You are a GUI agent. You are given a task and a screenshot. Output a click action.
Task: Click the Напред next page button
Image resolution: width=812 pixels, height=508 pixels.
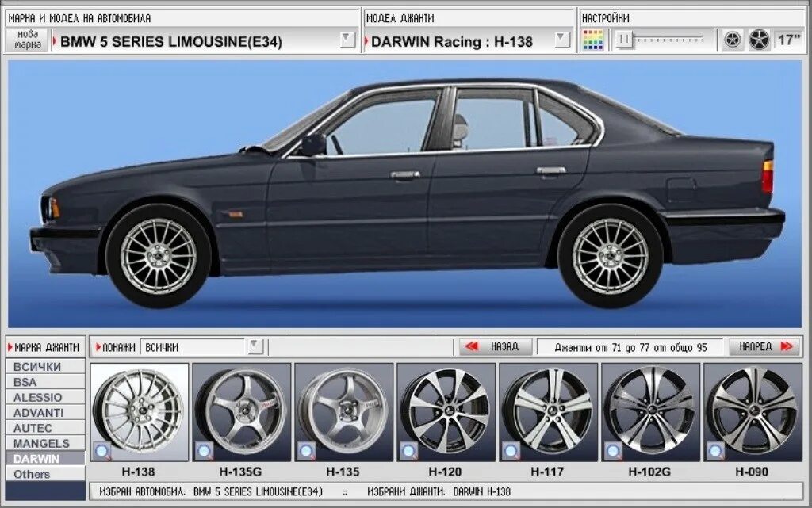(x=764, y=346)
